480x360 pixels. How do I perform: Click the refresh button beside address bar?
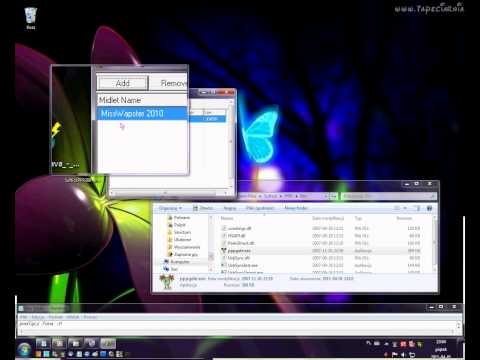coord(334,196)
